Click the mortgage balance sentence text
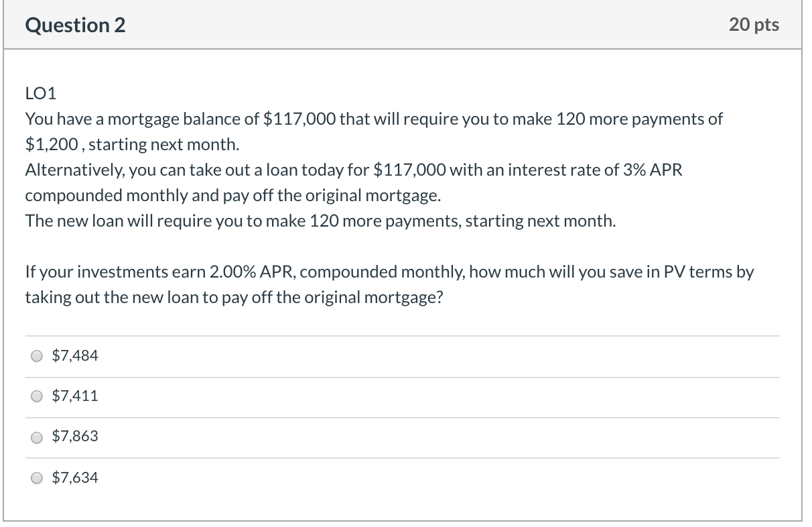Screen dimensions: 812x527 pos(373,119)
